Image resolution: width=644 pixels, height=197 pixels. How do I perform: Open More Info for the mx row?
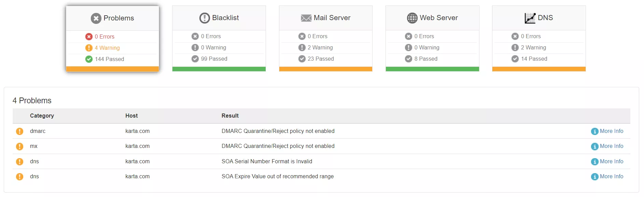[x=607, y=146]
